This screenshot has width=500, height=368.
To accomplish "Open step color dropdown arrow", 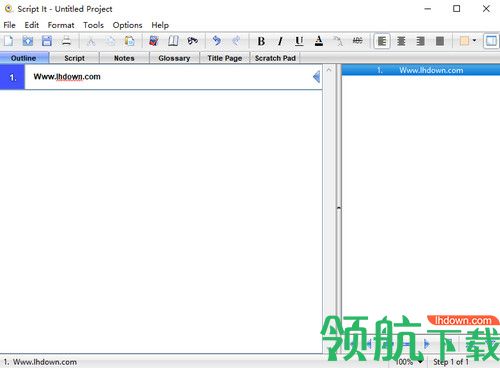I will coord(474,41).
